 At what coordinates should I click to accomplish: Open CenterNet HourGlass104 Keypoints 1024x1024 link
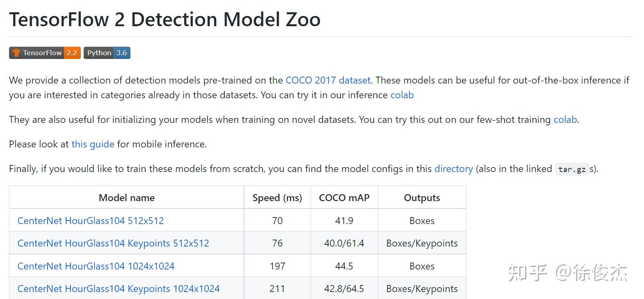(119, 289)
